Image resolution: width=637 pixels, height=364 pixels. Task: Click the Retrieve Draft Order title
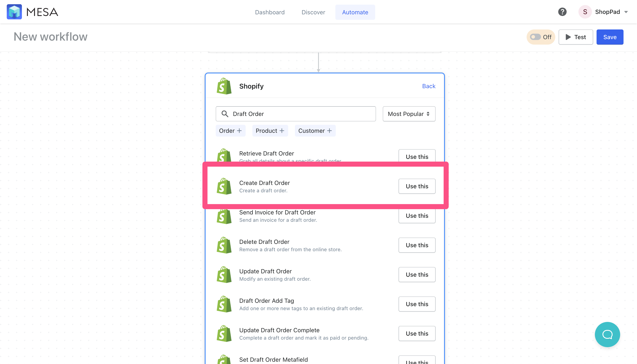[x=266, y=153]
